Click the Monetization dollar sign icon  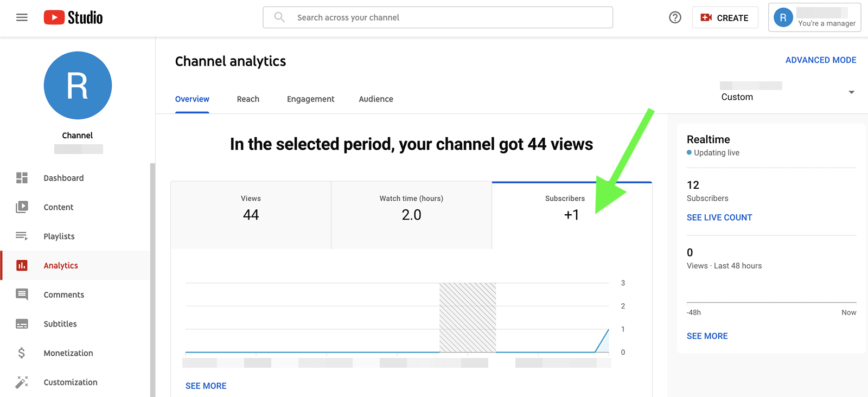click(x=22, y=353)
